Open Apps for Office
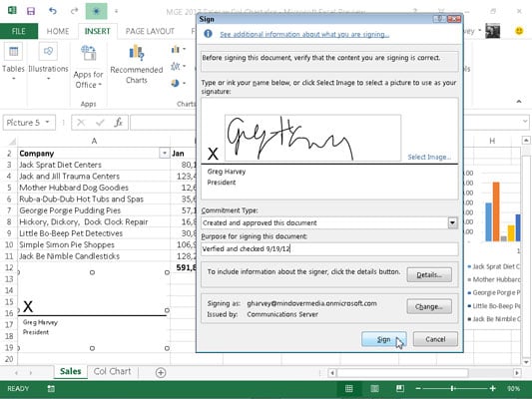The image size is (532, 399). coord(88,66)
